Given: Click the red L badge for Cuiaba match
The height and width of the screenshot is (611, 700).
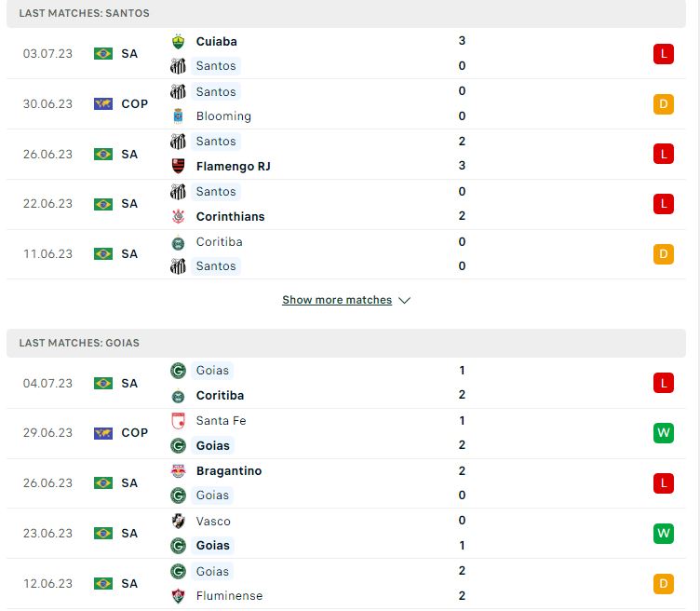Looking at the screenshot, I should click(x=664, y=54).
